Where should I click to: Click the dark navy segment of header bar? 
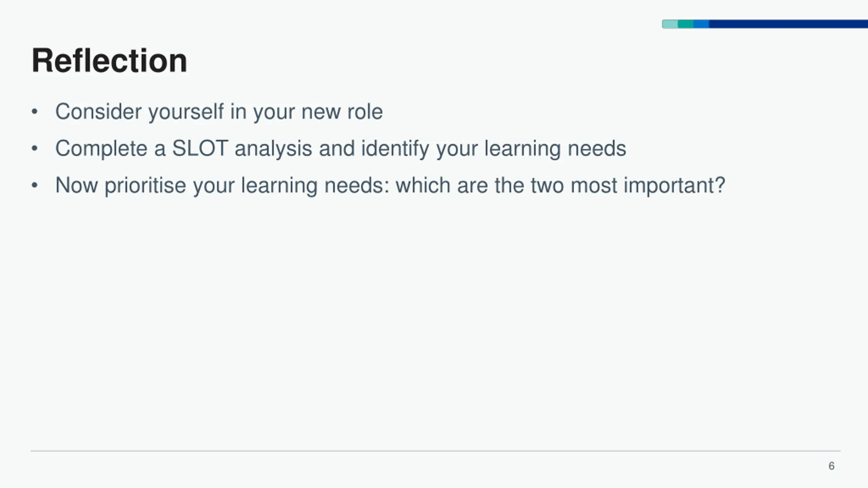[x=788, y=24]
